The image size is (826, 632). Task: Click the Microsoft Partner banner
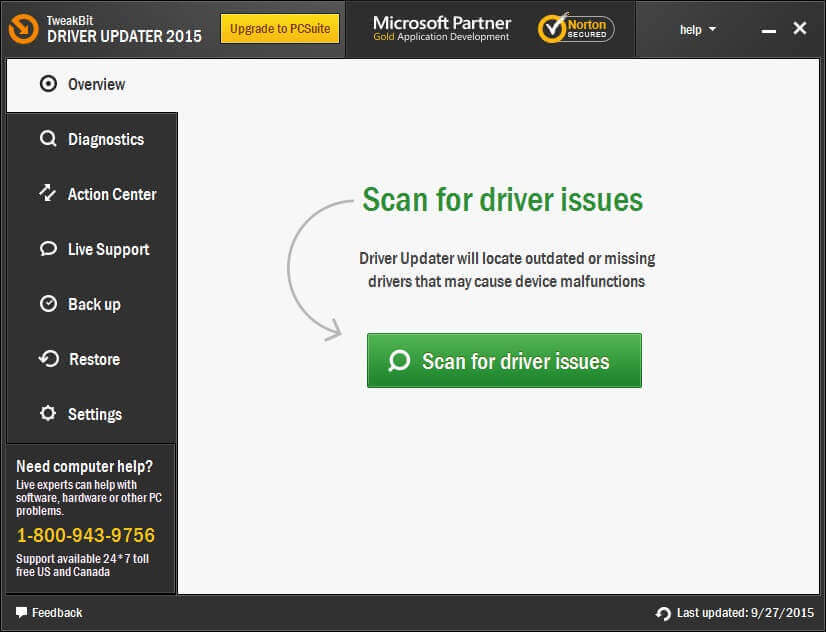click(x=441, y=28)
